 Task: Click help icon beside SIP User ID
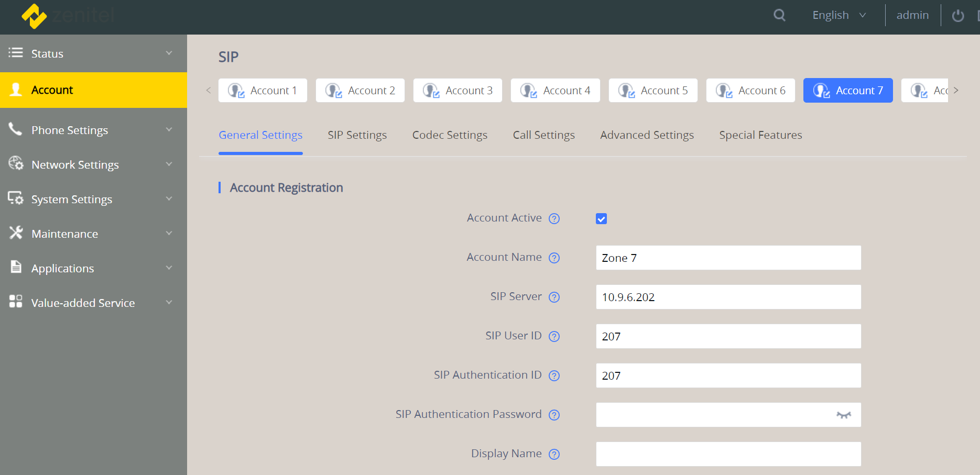pos(554,337)
